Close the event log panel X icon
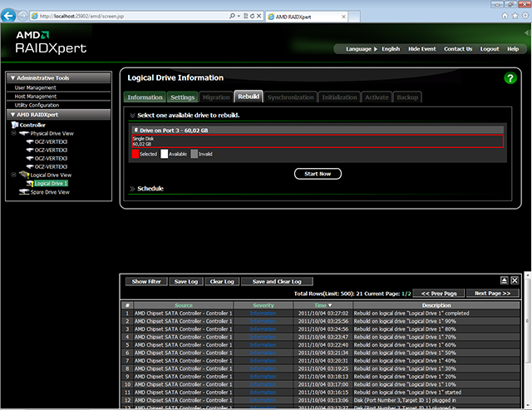 [x=515, y=280]
